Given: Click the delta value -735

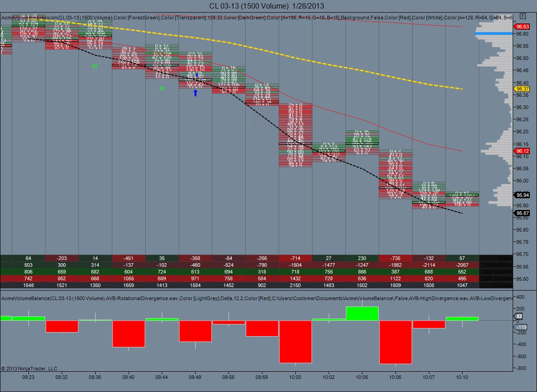Looking at the screenshot, I should pyautogui.click(x=395, y=258).
